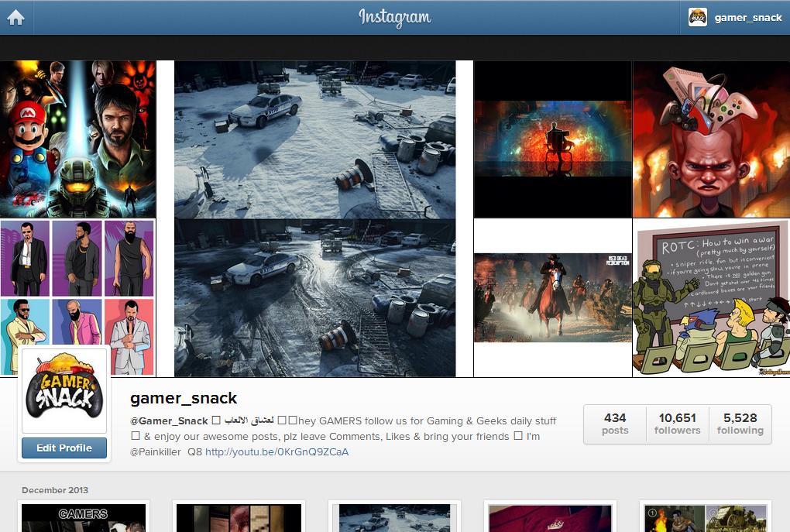Screen dimensions: 790x532
Task: Open the GAMERS post thumbnail
Action: [84, 517]
